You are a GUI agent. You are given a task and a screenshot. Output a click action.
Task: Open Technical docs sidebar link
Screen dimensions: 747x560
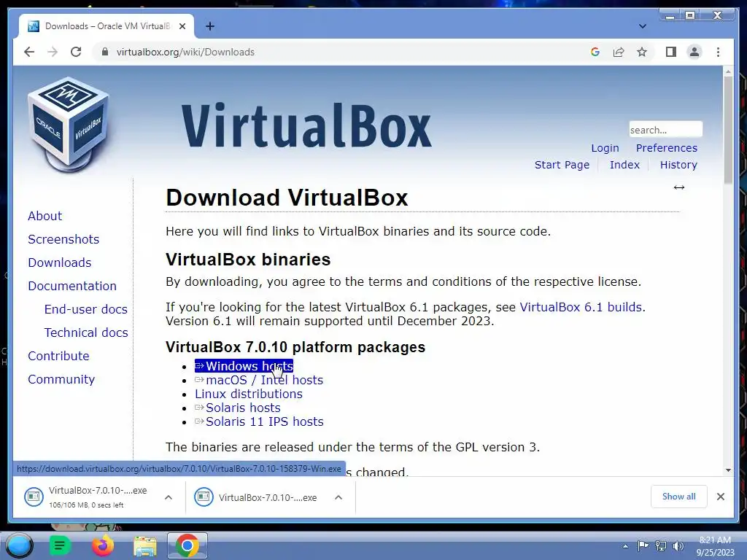(86, 332)
